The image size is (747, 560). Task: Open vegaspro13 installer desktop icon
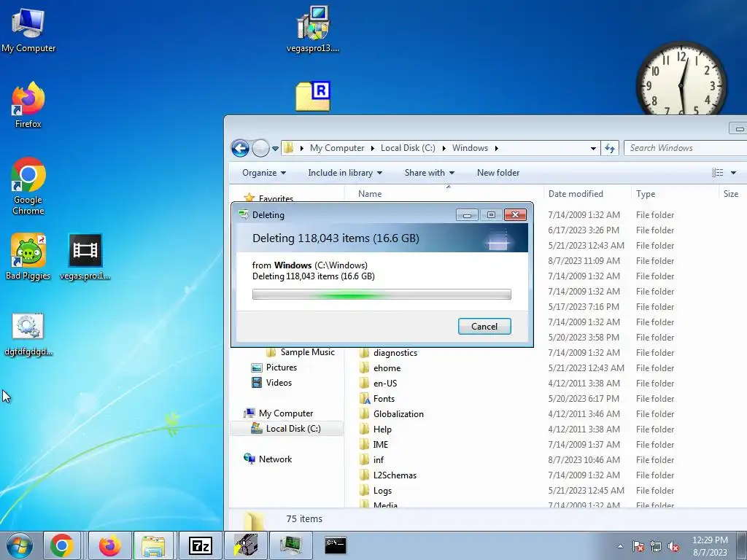tap(312, 28)
